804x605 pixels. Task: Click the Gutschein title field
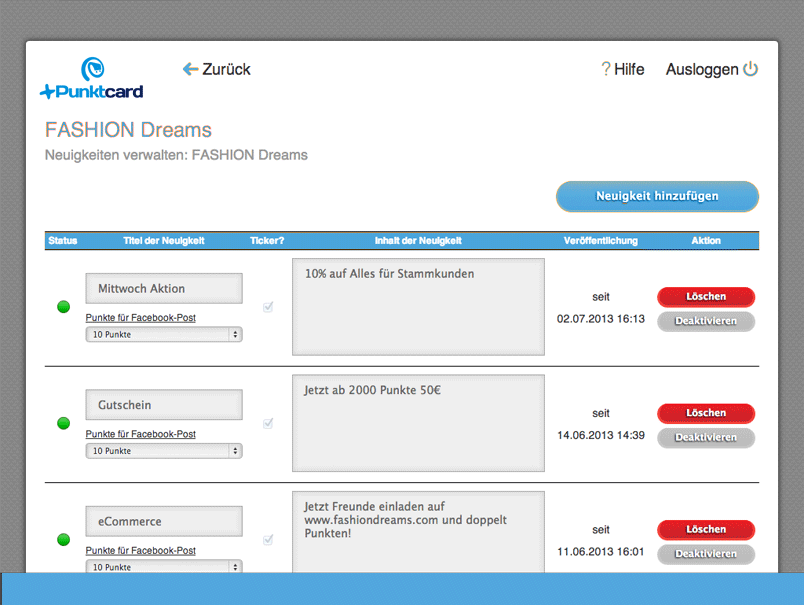pos(164,405)
